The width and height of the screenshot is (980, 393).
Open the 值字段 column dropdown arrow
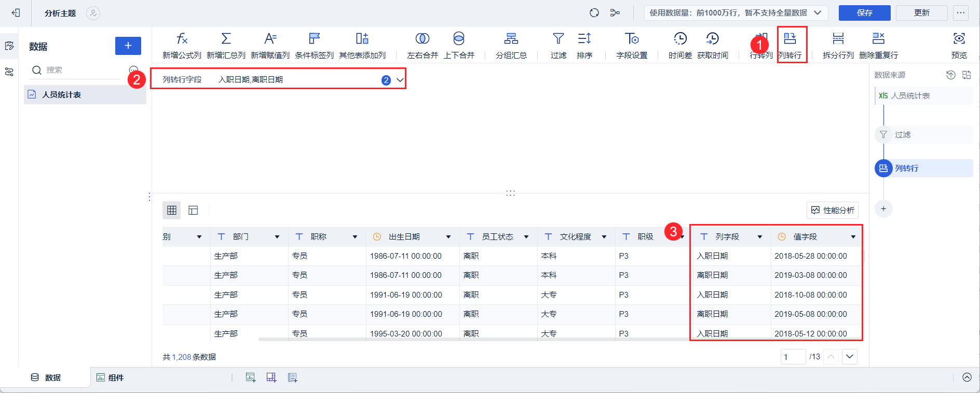pyautogui.click(x=853, y=237)
